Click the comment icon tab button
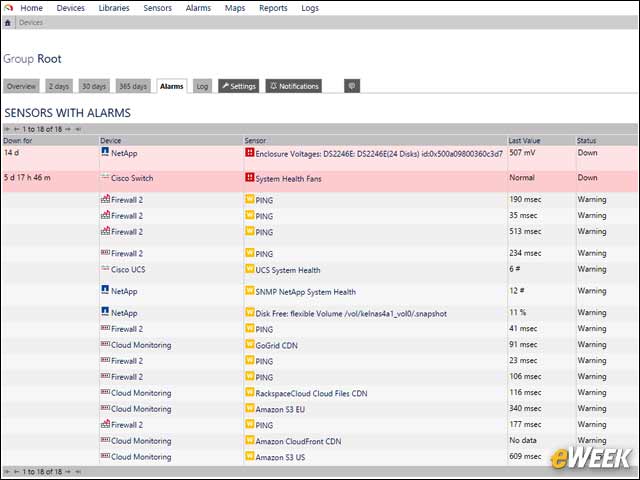Image resolution: width=640 pixels, height=480 pixels. click(352, 86)
